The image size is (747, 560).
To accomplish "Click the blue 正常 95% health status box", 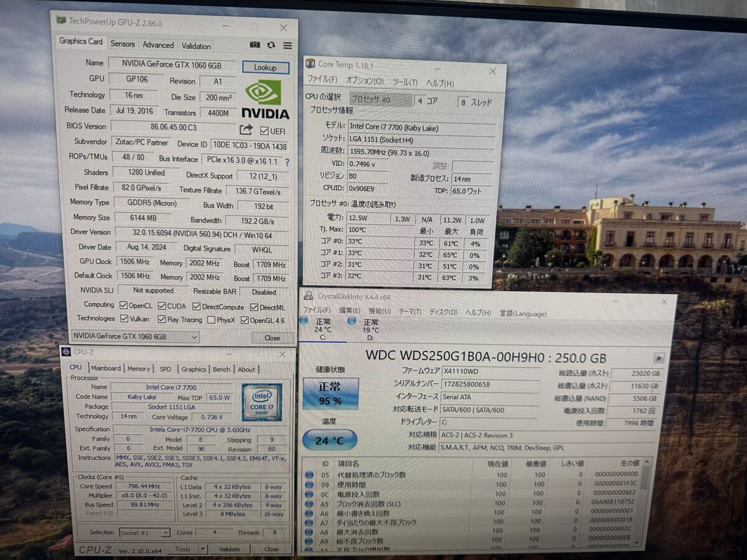I will pos(330,393).
